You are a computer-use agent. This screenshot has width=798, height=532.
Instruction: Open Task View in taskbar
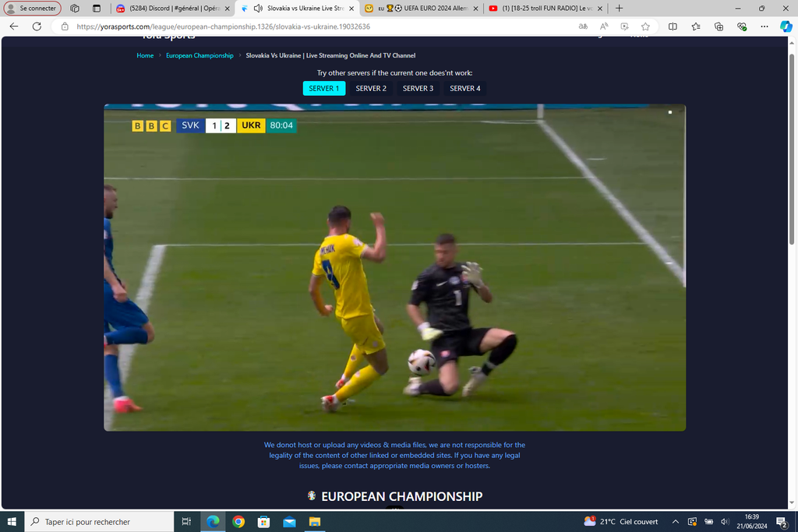pyautogui.click(x=186, y=522)
